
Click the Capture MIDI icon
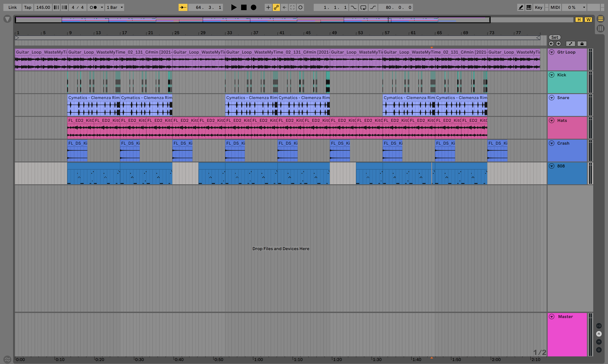(292, 7)
